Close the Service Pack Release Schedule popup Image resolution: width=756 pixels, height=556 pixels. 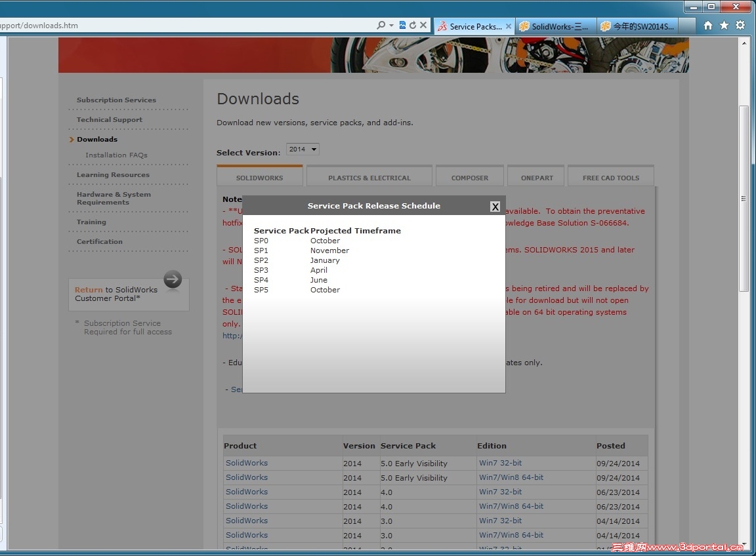(x=495, y=207)
